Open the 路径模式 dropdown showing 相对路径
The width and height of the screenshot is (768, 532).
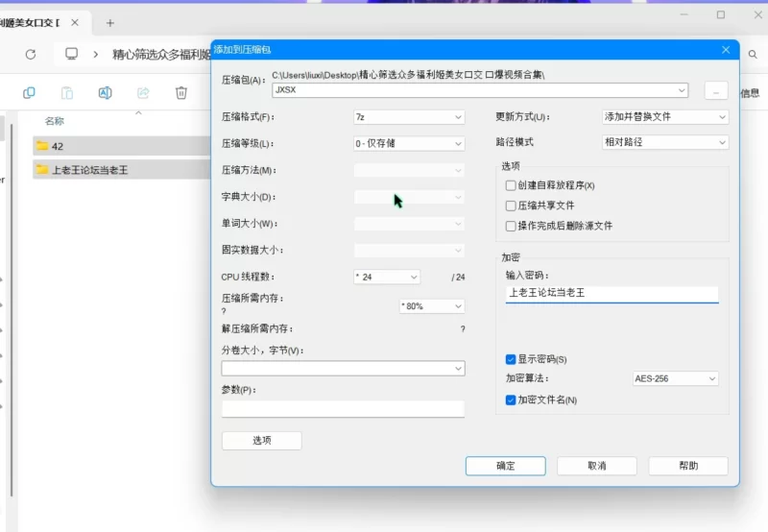(x=665, y=142)
